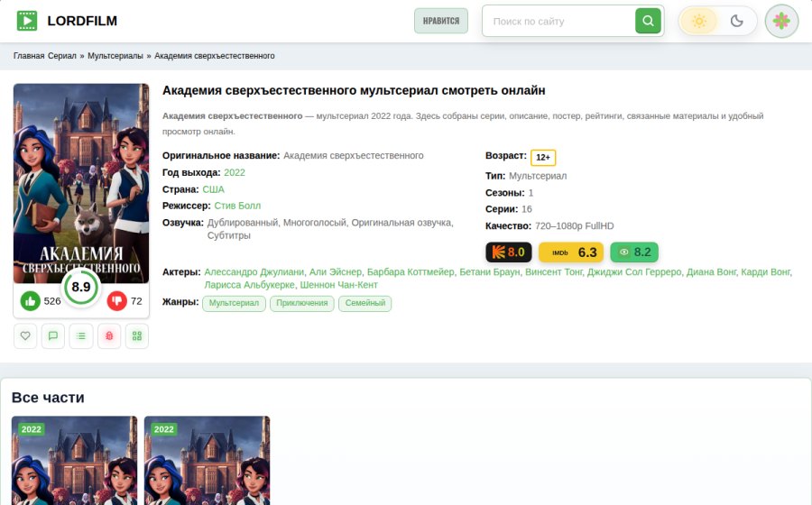Click the 12+ age rating badge
The height and width of the screenshot is (505, 812).
pyautogui.click(x=543, y=157)
